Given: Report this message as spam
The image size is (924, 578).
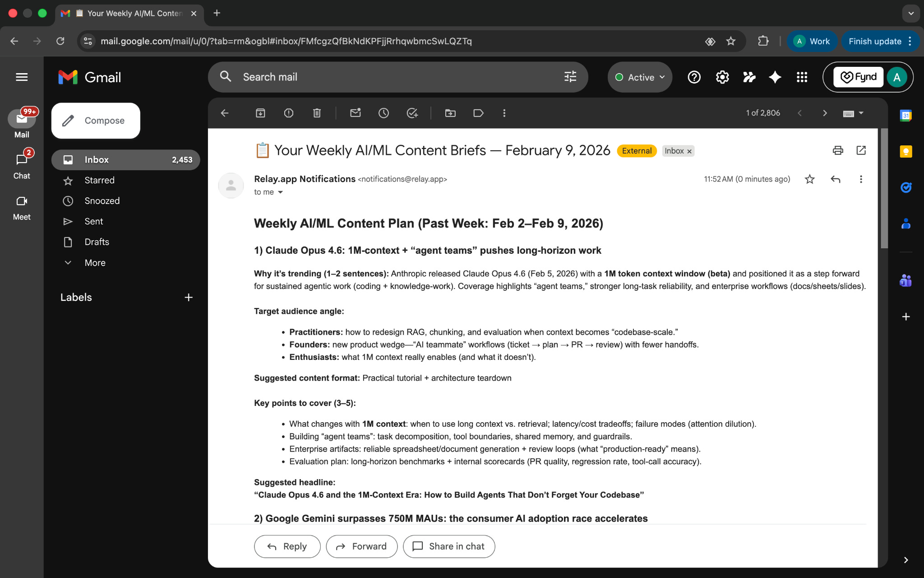Looking at the screenshot, I should click(x=289, y=113).
